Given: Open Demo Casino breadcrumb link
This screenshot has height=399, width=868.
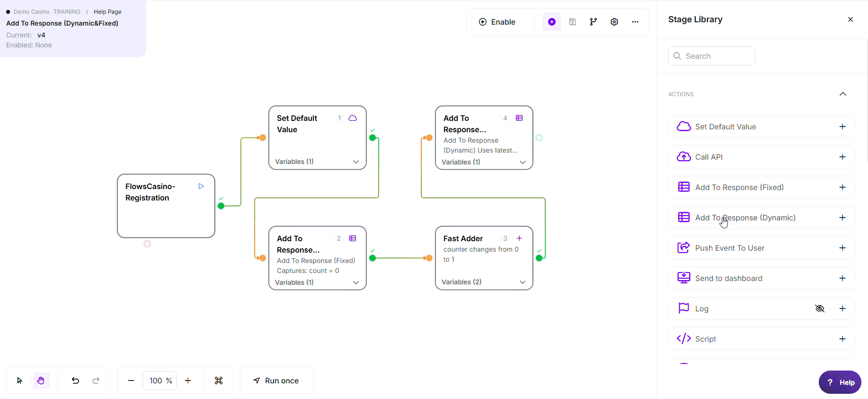Looking at the screenshot, I should [31, 12].
